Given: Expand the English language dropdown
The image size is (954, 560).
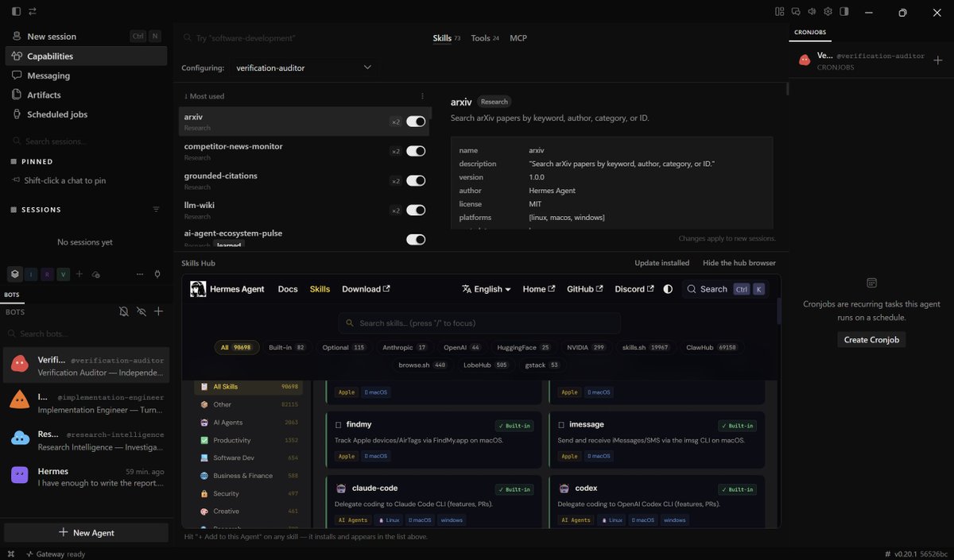Looking at the screenshot, I should pyautogui.click(x=487, y=289).
